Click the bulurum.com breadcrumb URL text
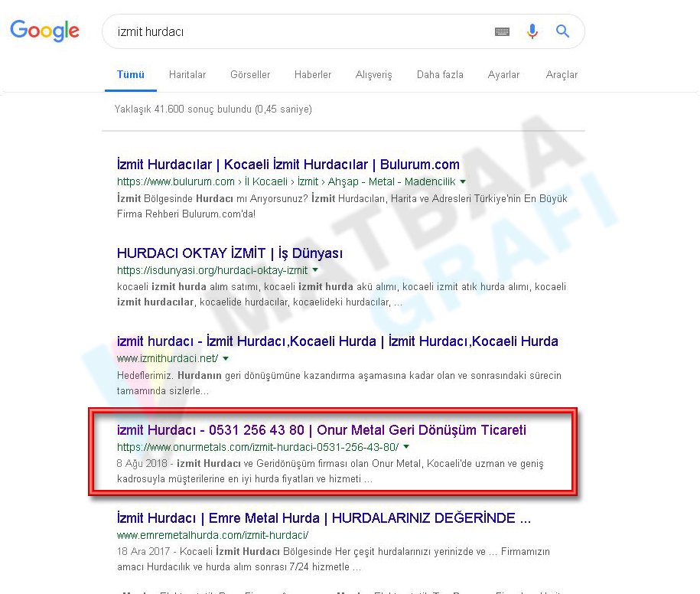The height and width of the screenshot is (594, 700). [286, 181]
